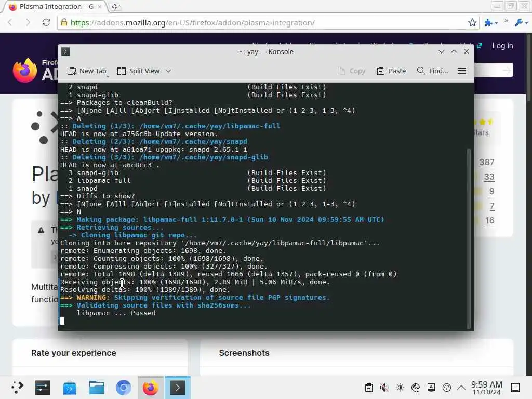Open Find in Konsole toolbar
The height and width of the screenshot is (399, 532).
click(x=432, y=71)
